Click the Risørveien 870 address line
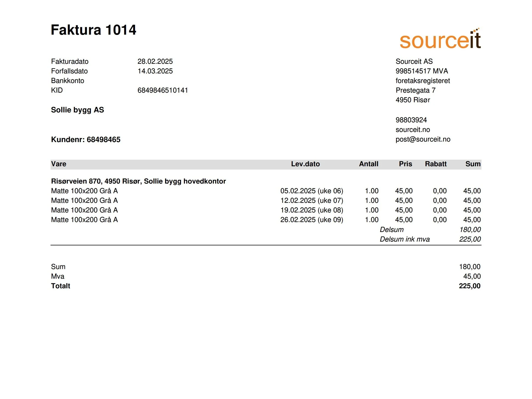The width and height of the screenshot is (532, 399). click(138, 181)
